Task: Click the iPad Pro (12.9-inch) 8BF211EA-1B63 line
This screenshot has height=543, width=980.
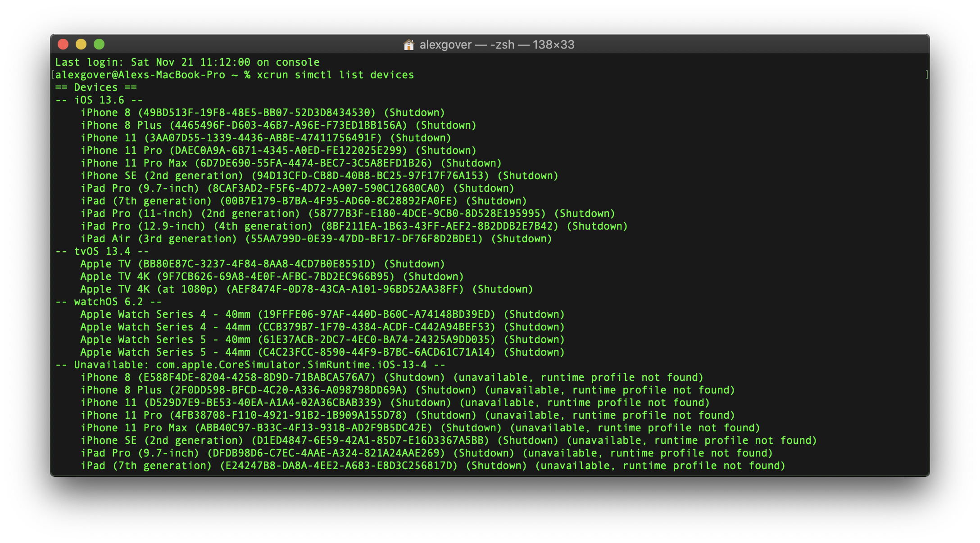Action: pyautogui.click(x=354, y=226)
